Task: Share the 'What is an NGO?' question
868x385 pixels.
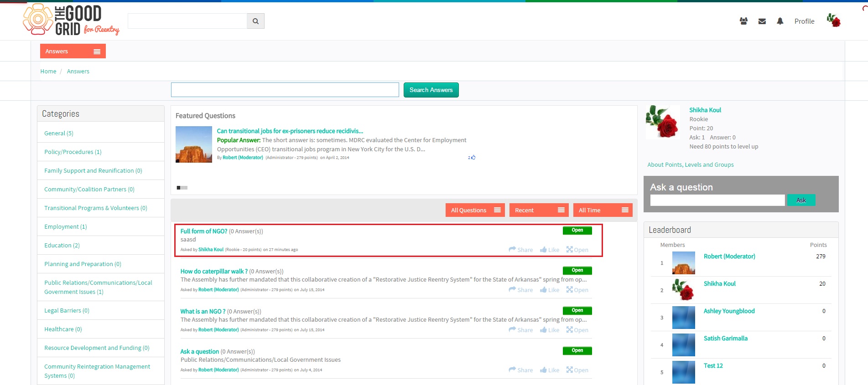Action: (521, 330)
